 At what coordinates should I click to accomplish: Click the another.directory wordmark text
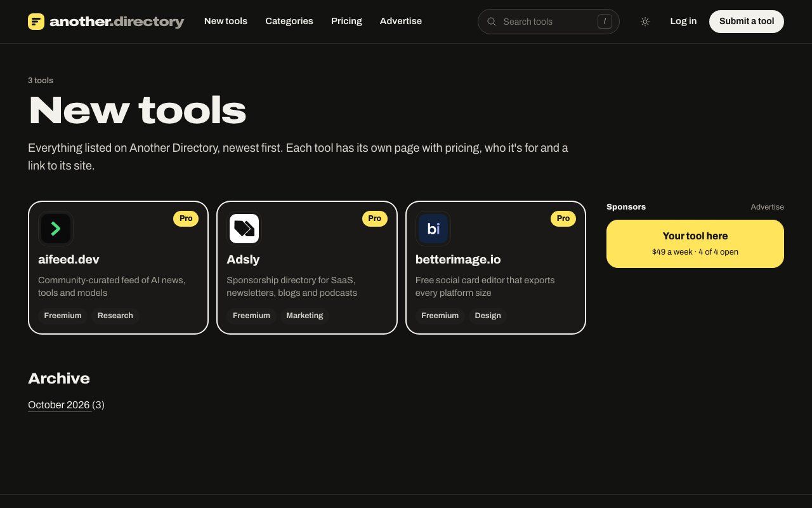[117, 22]
